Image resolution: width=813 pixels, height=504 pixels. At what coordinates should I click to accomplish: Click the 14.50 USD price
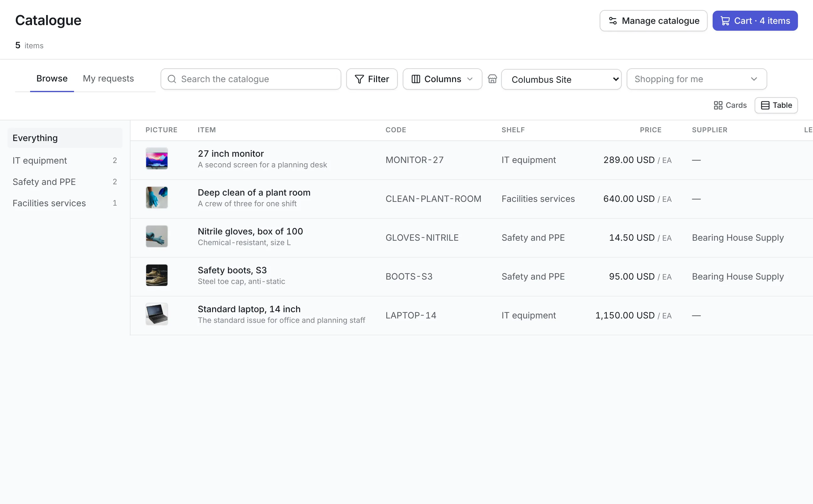632,238
